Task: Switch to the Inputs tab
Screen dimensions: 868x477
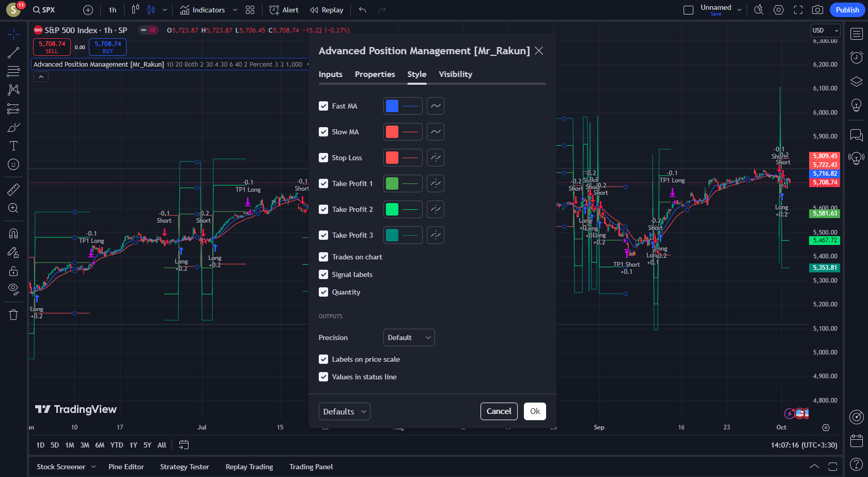Action: click(330, 74)
